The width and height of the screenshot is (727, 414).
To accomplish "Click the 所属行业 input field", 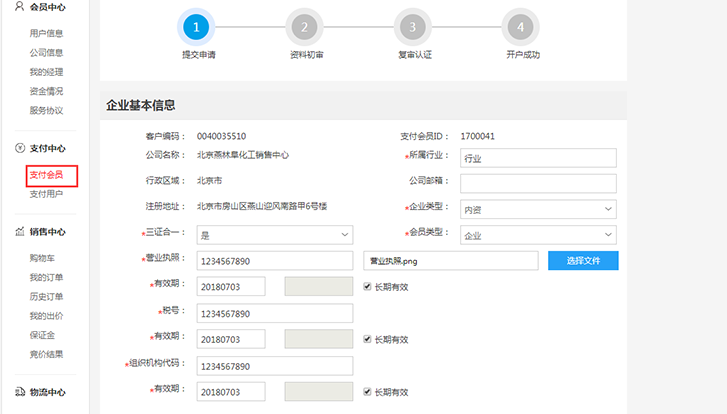I will pyautogui.click(x=538, y=158).
